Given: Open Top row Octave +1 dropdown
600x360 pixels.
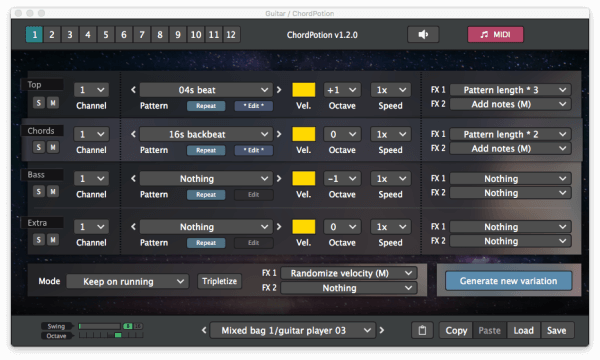Looking at the screenshot, I should click(x=342, y=90).
